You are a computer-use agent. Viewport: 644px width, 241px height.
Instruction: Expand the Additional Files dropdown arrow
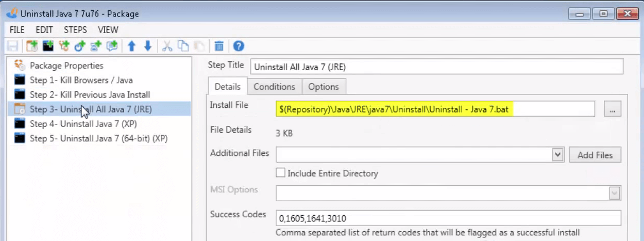[x=557, y=154]
